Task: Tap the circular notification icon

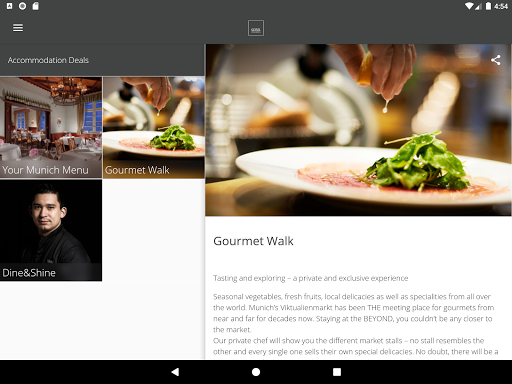Action: 22,6
